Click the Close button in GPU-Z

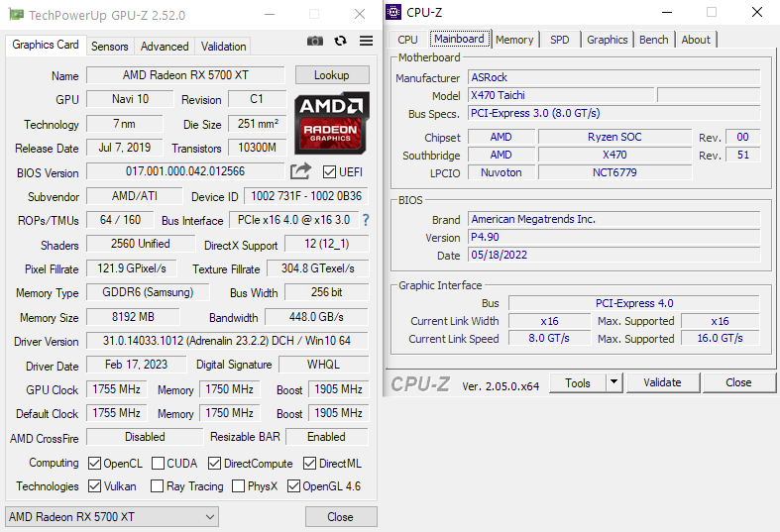[x=341, y=517]
